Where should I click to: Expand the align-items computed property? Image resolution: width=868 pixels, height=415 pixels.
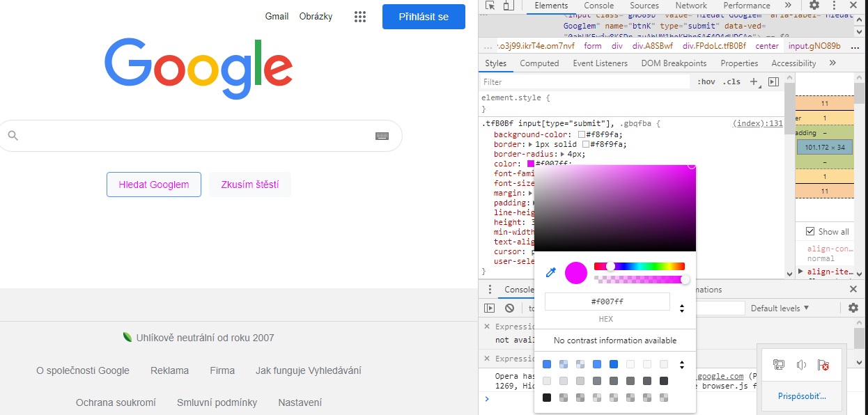(800, 272)
